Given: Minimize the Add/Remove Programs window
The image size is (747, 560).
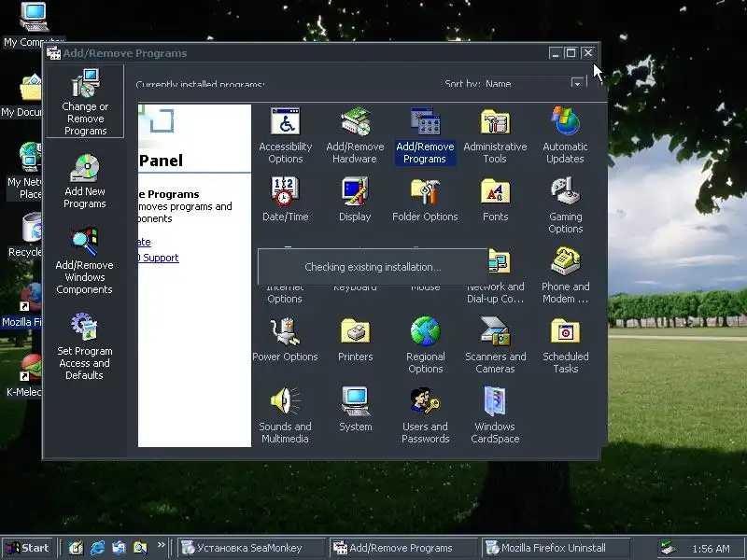Looking at the screenshot, I should [555, 53].
